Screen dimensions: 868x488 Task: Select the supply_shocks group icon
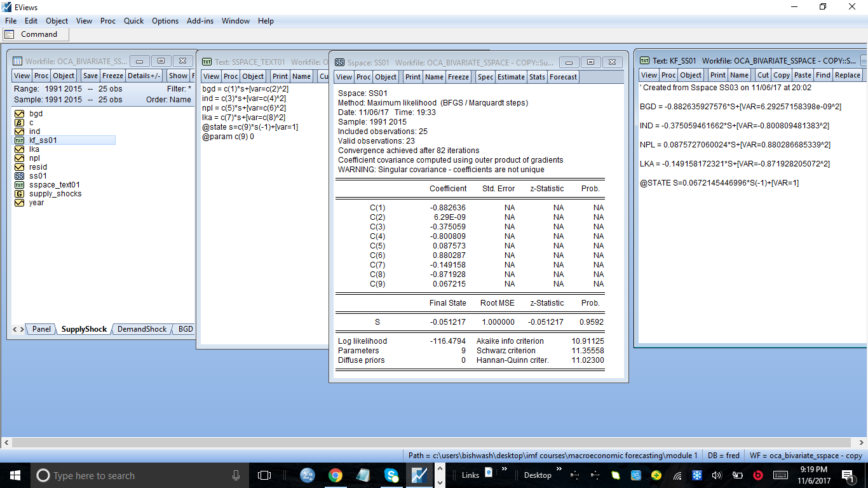[x=19, y=194]
